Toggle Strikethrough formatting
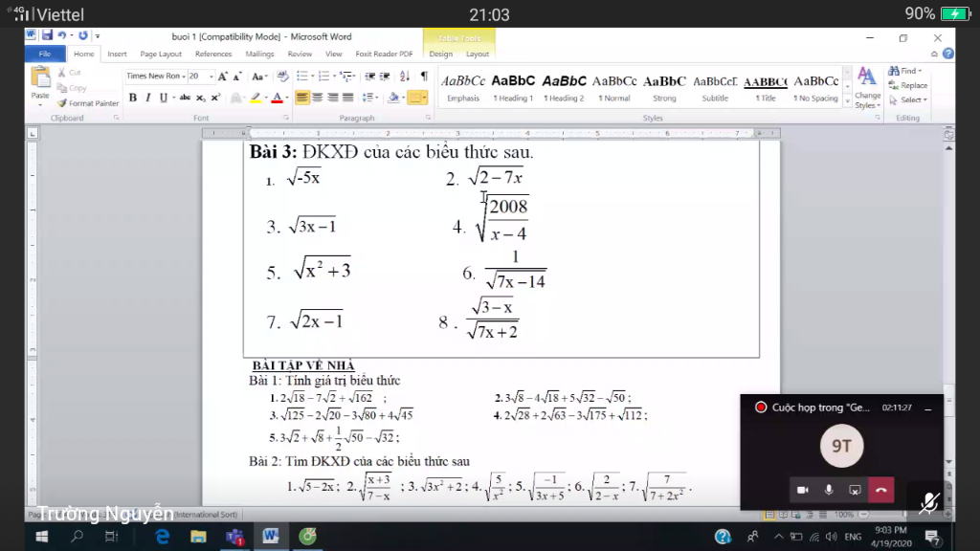The image size is (980, 551). [x=185, y=98]
